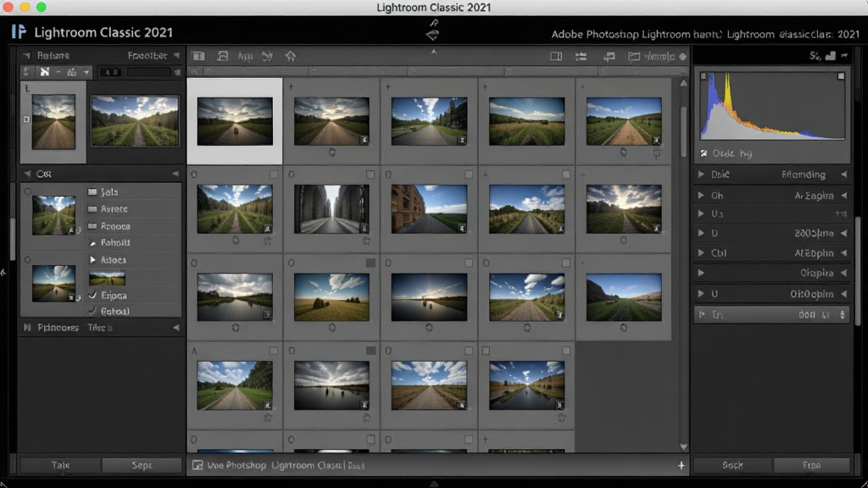Click the shadow clipping square at histogram top-left

point(704,76)
